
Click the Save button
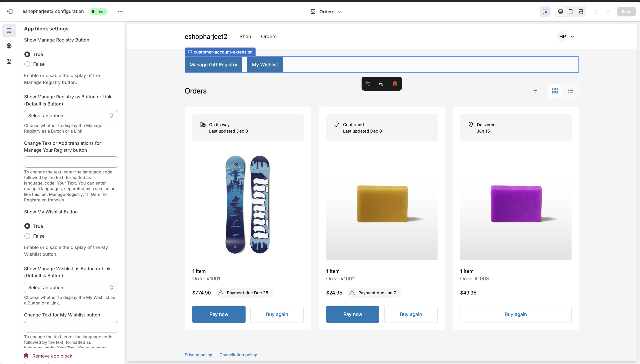(x=626, y=12)
